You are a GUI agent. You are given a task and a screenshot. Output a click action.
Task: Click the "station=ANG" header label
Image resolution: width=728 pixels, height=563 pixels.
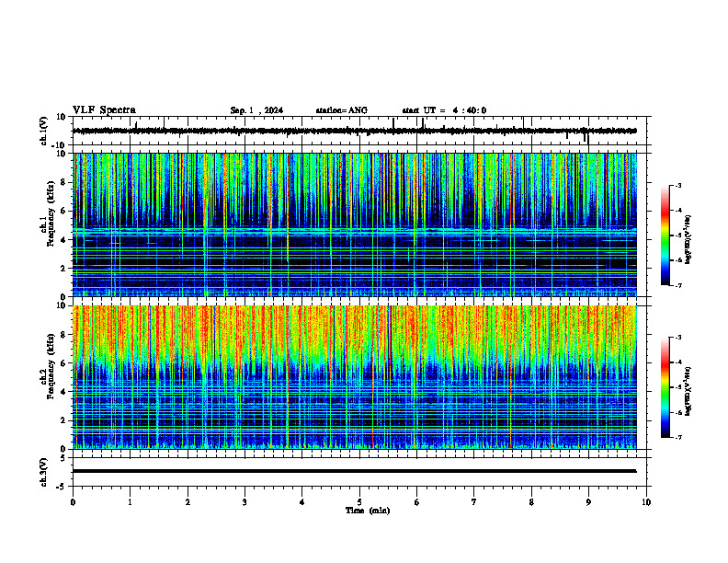341,110
